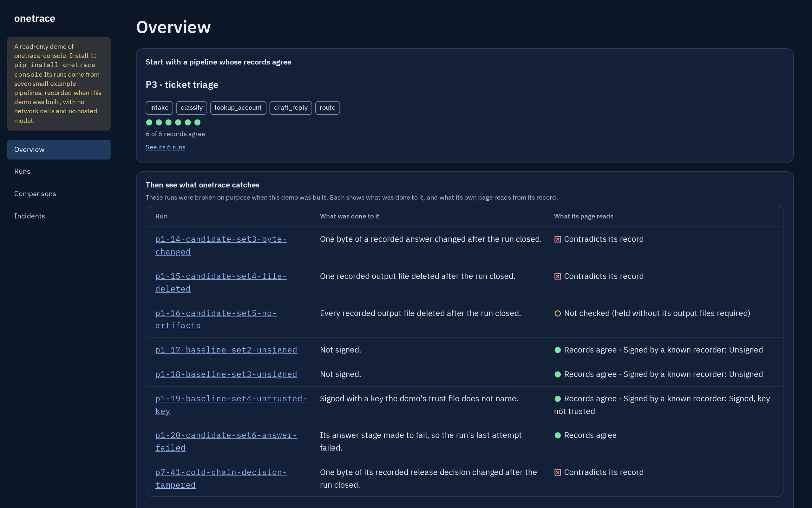812x508 pixels.
Task: Click the contradicts icon for p1-15 row
Action: 557,276
